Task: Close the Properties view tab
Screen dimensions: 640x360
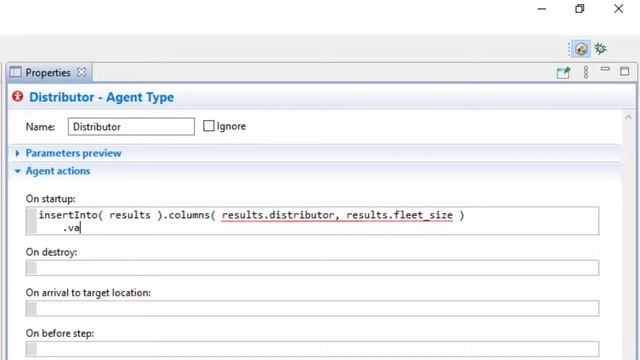Action: pyautogui.click(x=82, y=72)
